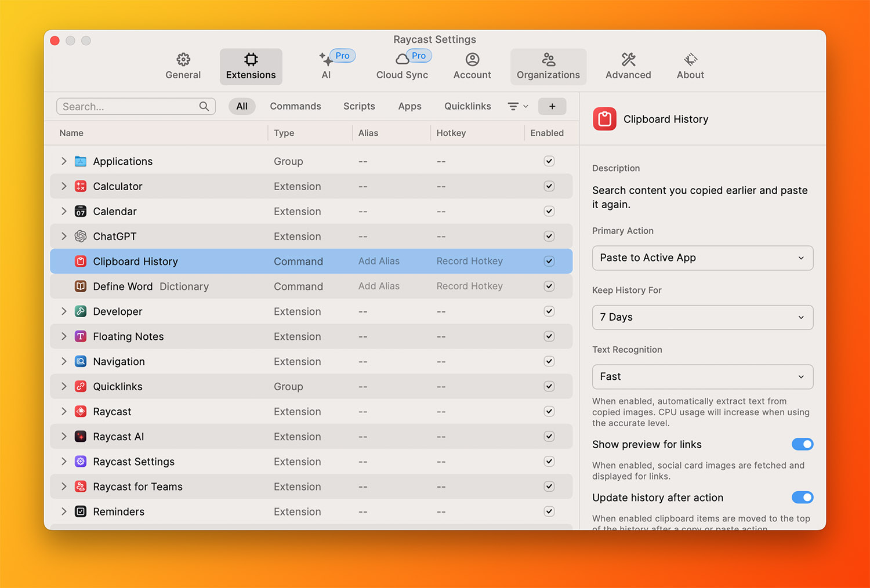Click the Reminders extension icon
The height and width of the screenshot is (588, 870).
click(x=81, y=511)
